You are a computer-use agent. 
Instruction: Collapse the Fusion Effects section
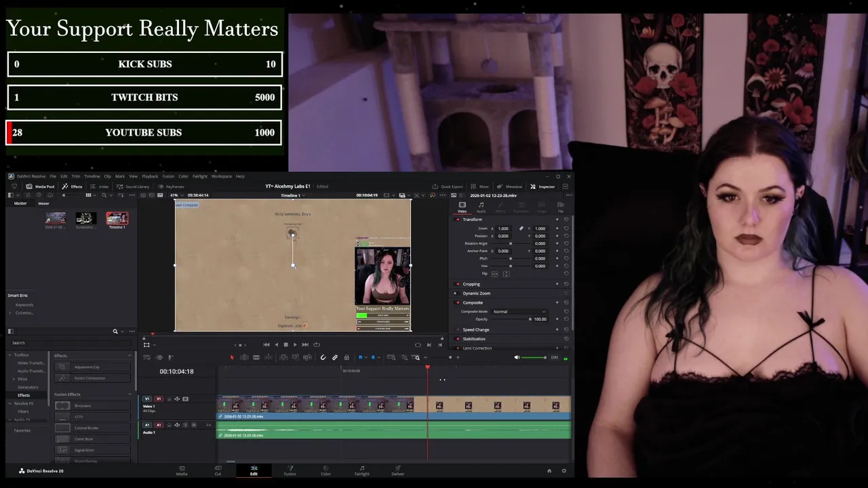coord(130,394)
